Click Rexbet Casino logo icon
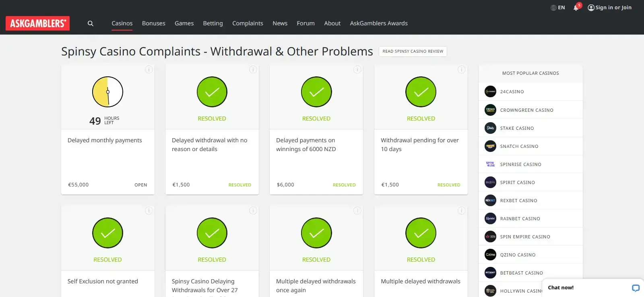This screenshot has width=644, height=297. (490, 200)
